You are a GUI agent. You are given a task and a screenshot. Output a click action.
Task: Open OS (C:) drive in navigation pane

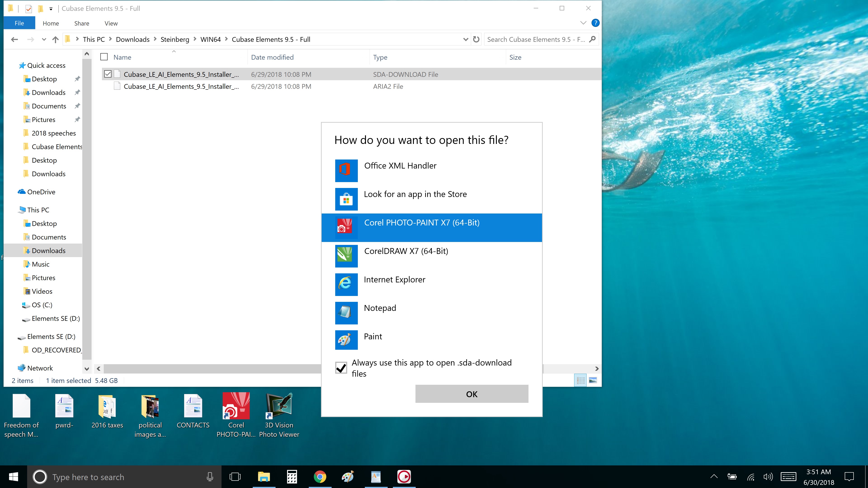(42, 305)
